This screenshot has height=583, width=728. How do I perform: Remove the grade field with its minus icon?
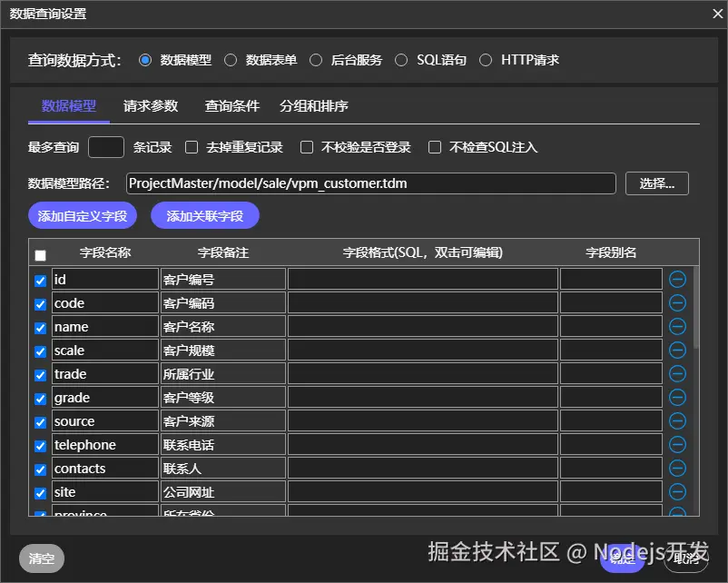(677, 397)
